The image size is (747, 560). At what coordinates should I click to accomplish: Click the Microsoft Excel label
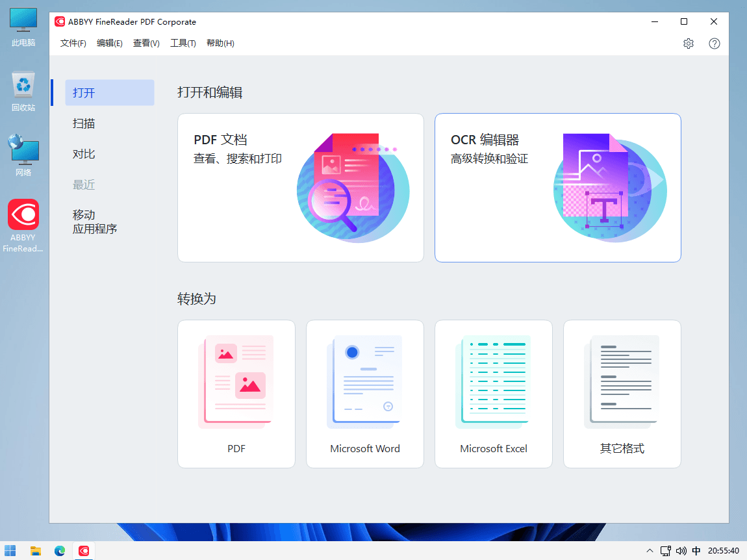point(494,448)
